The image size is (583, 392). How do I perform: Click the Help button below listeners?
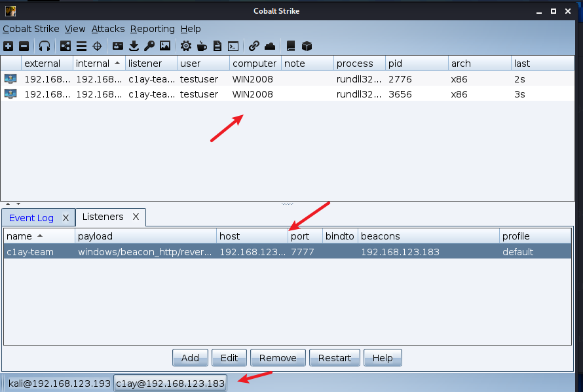383,358
